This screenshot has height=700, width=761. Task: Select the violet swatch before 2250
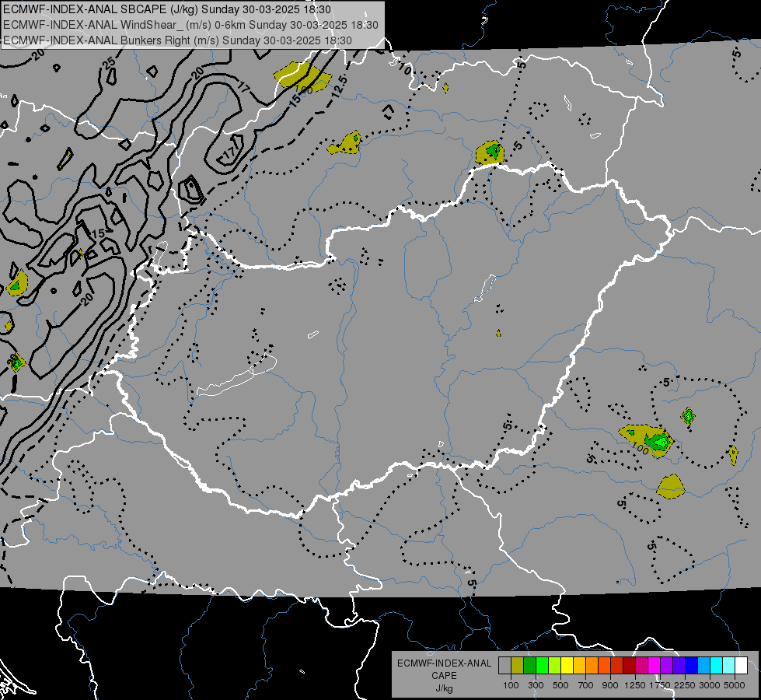pyautogui.click(x=679, y=666)
